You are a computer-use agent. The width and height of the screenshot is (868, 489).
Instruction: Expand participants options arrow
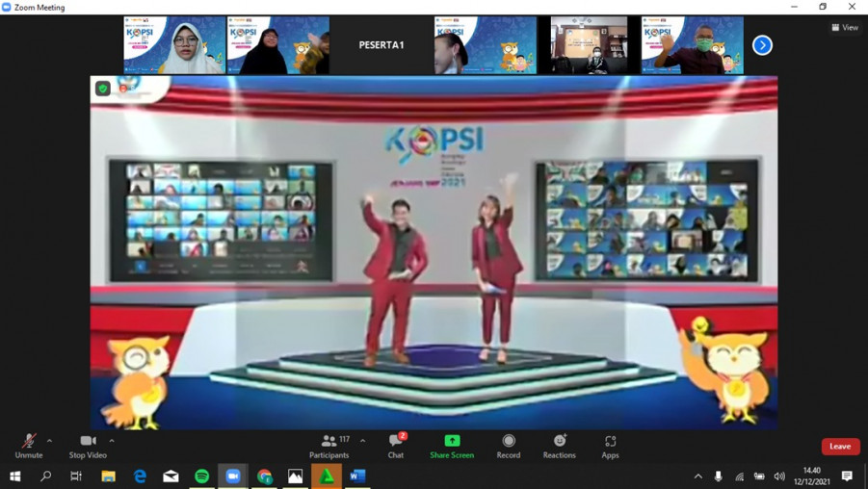[x=362, y=441]
